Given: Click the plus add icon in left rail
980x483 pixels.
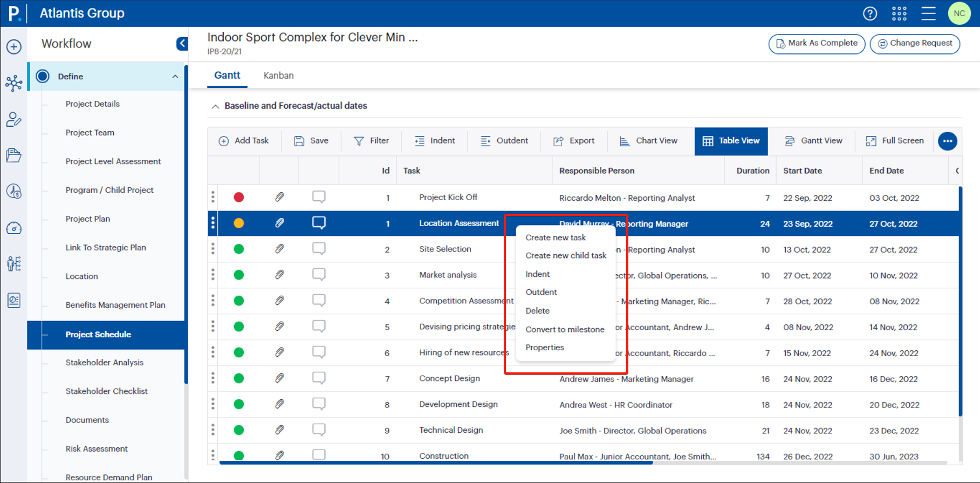Looking at the screenshot, I should 14,47.
